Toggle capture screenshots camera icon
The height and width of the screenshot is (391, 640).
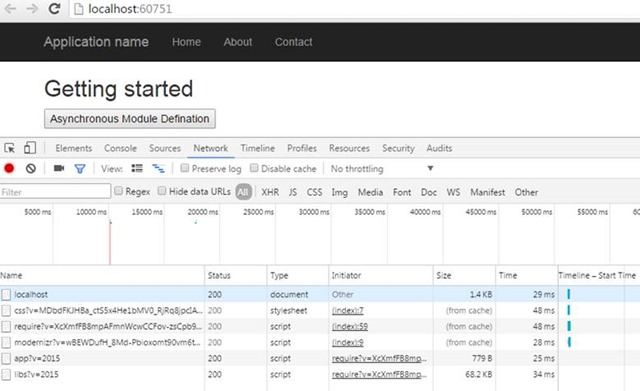59,168
